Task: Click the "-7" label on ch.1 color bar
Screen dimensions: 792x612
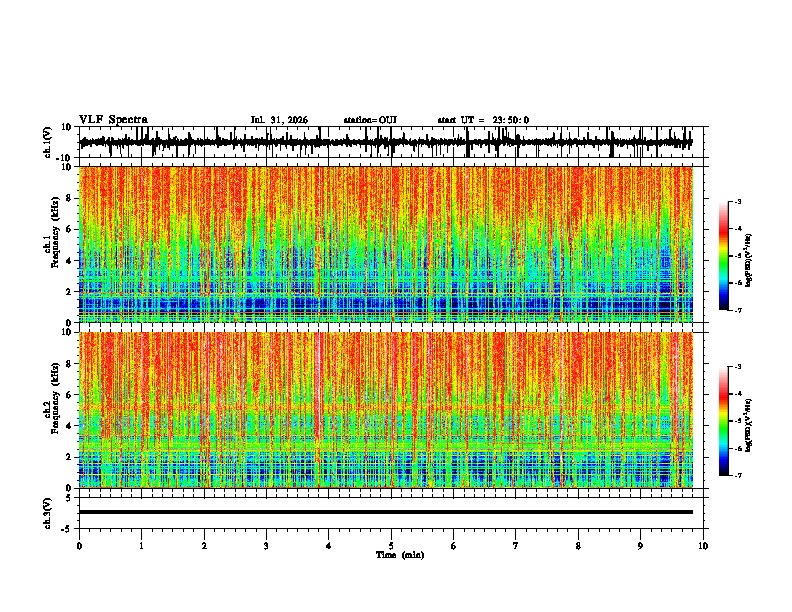Action: [x=738, y=310]
